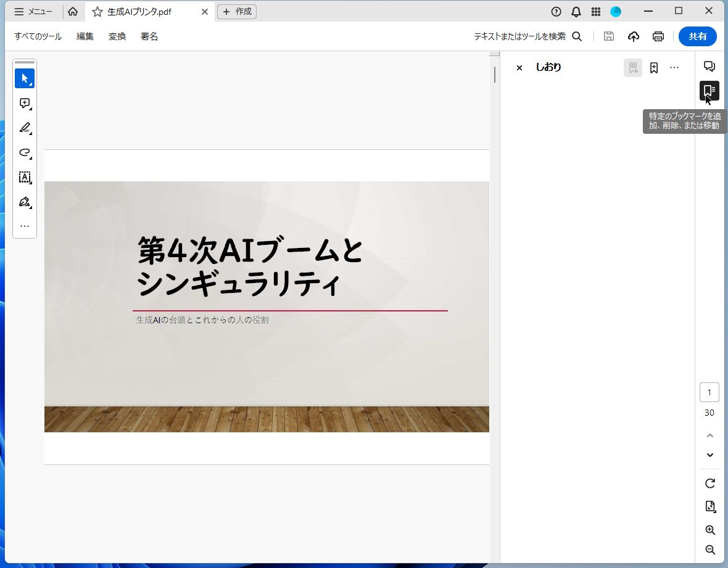Open the page thumbnails view icon
Screen dimensions: 728x568
[x=709, y=506]
